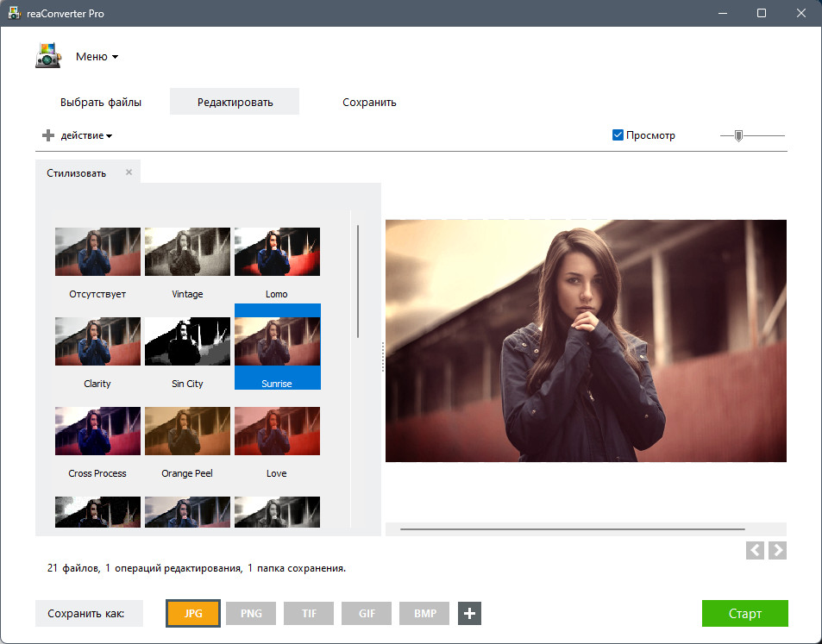Select PNG output format
Image resolution: width=822 pixels, height=644 pixels.
click(x=251, y=614)
